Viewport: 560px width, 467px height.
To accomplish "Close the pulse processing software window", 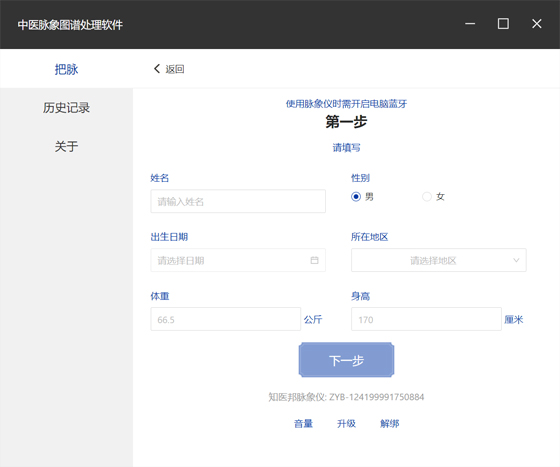I will tap(536, 24).
